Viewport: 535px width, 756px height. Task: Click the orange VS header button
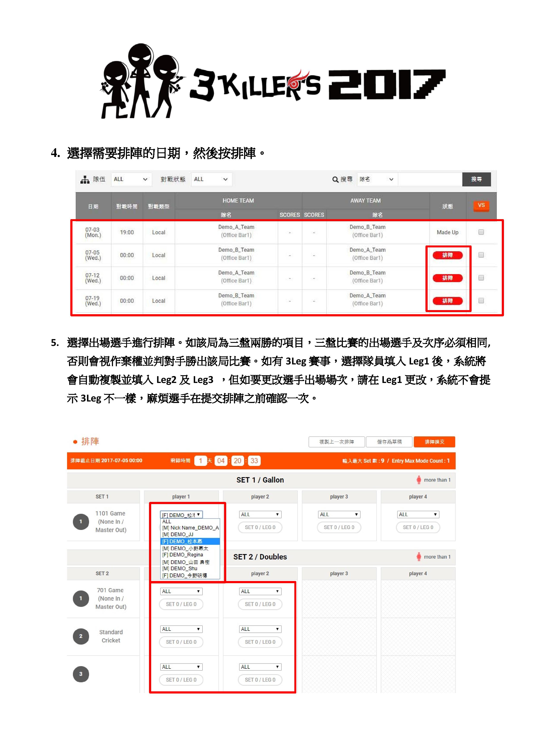[x=481, y=205]
